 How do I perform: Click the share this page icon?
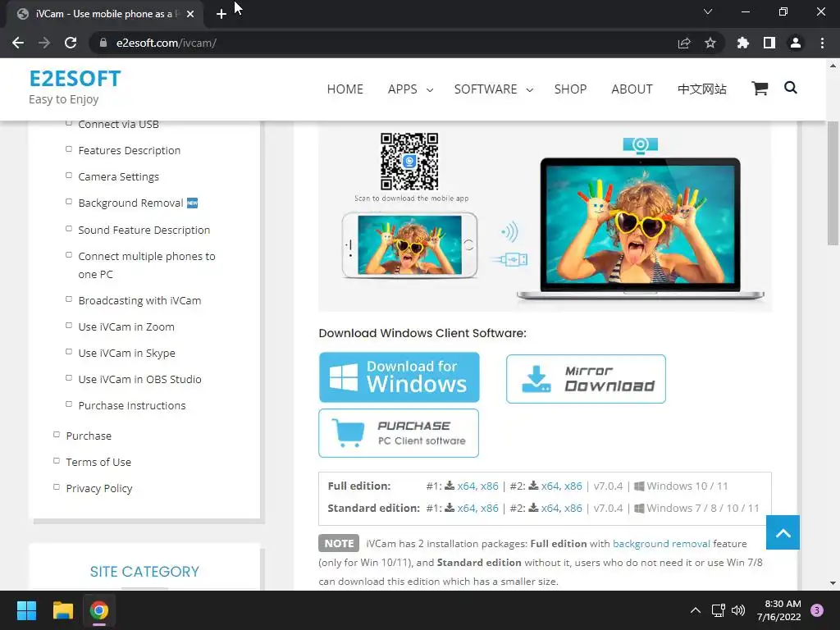point(684,43)
